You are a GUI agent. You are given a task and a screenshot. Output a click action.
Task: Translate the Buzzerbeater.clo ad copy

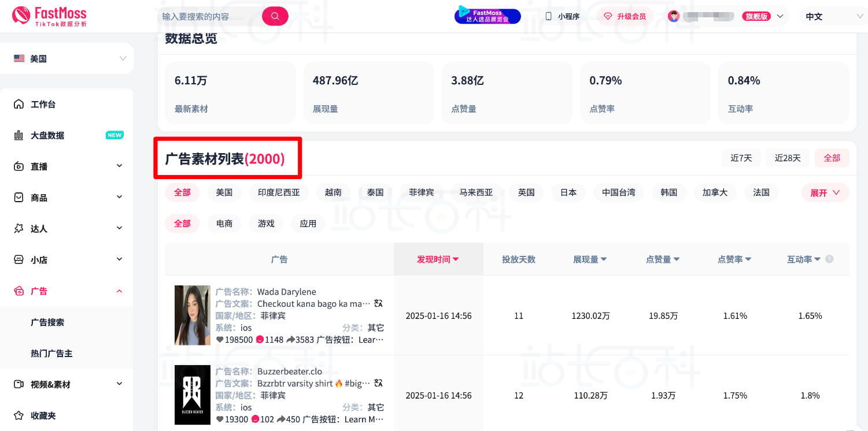(379, 383)
